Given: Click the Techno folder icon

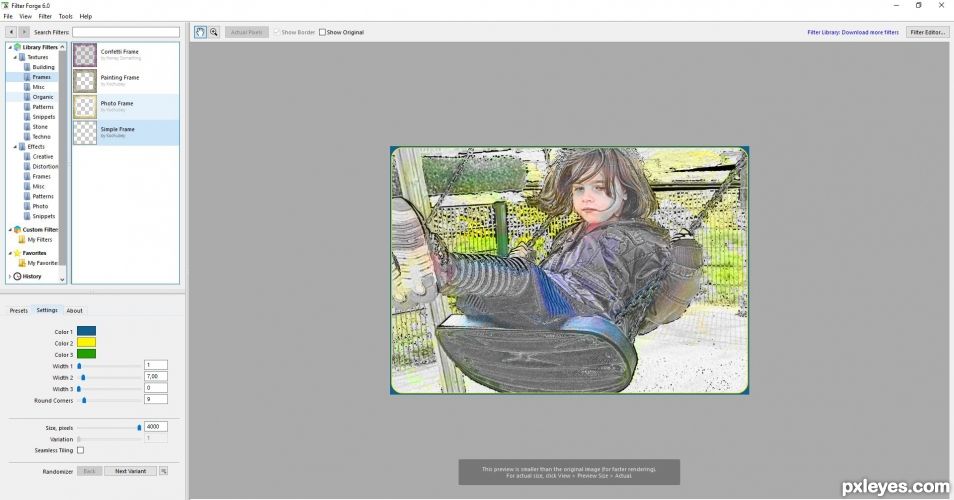Looking at the screenshot, I should [27, 136].
